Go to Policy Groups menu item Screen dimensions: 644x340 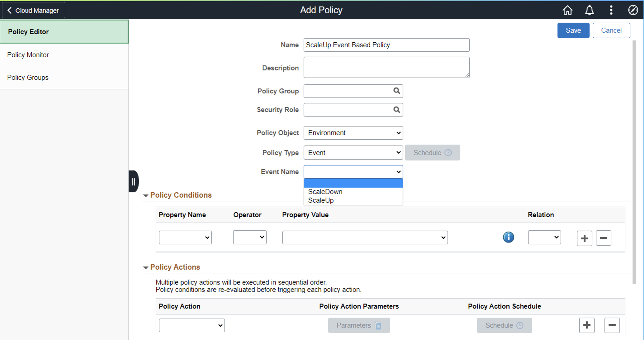[x=28, y=77]
